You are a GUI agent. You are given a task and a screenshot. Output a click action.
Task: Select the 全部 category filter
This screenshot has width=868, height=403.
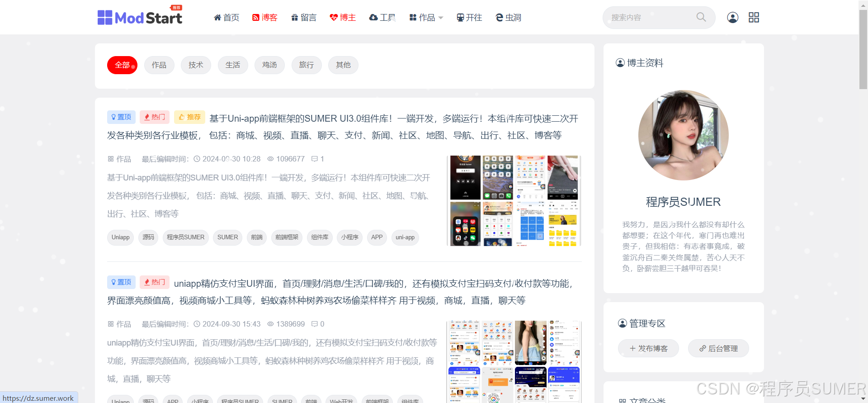[122, 65]
